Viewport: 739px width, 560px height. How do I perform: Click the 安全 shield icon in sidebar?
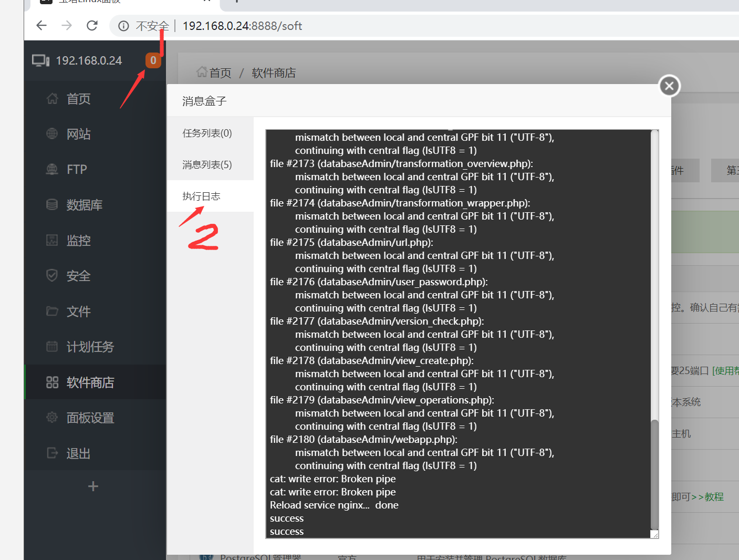52,275
